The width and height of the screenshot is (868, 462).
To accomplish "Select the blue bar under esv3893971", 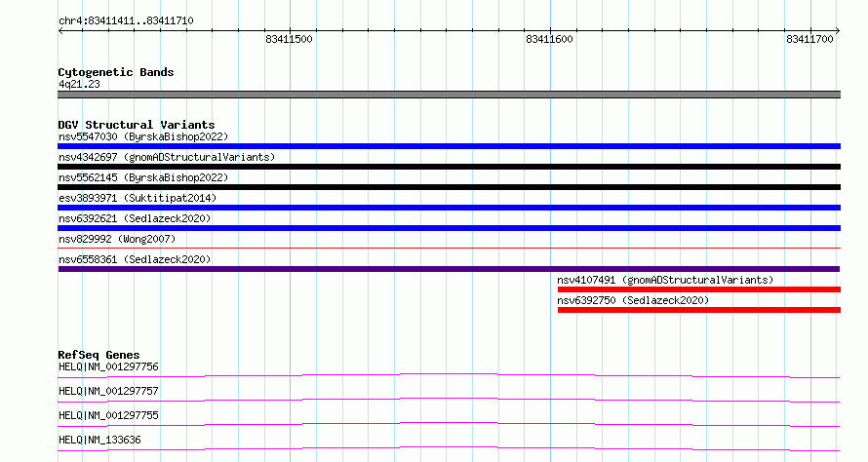I will point(449,208).
